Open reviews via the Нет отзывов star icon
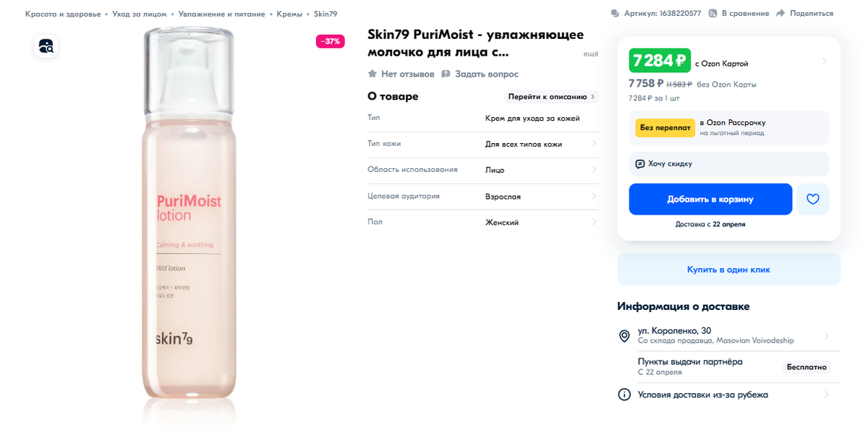 pyautogui.click(x=372, y=74)
